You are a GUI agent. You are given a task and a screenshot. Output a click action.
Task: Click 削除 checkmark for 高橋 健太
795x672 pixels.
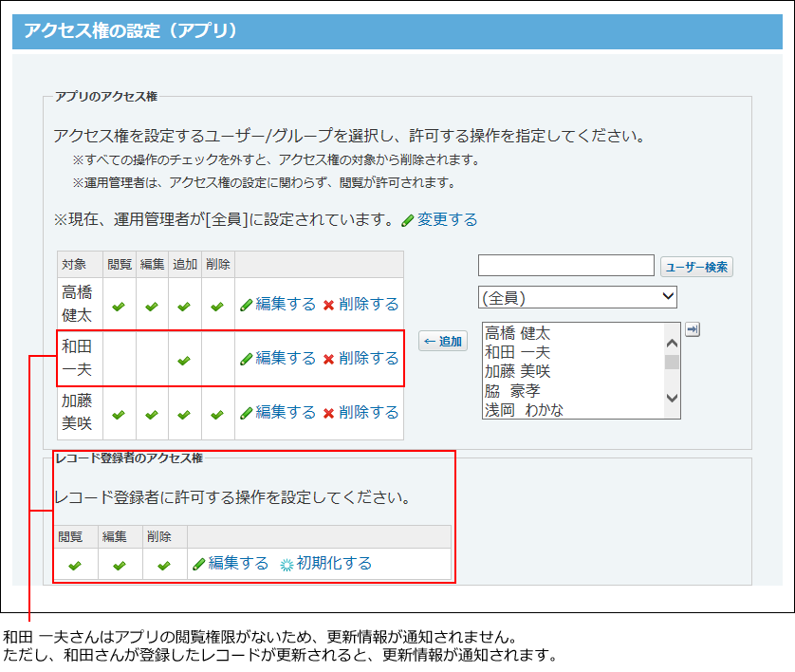[217, 307]
